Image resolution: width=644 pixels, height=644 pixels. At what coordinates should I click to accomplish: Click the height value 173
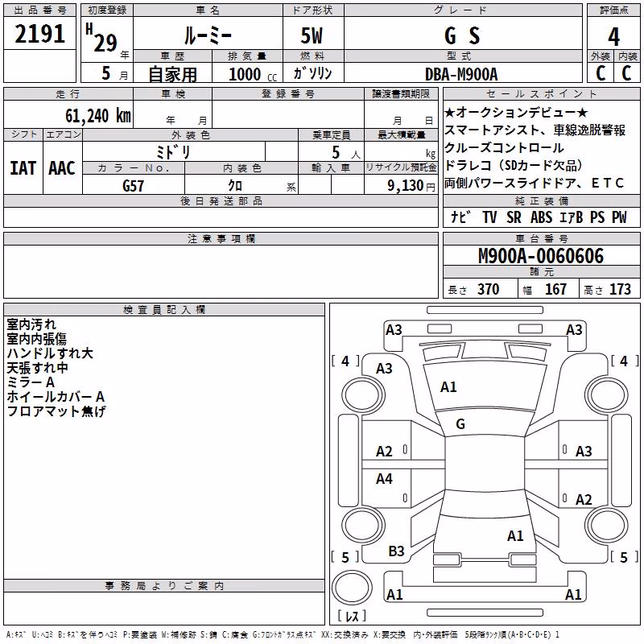tap(620, 289)
